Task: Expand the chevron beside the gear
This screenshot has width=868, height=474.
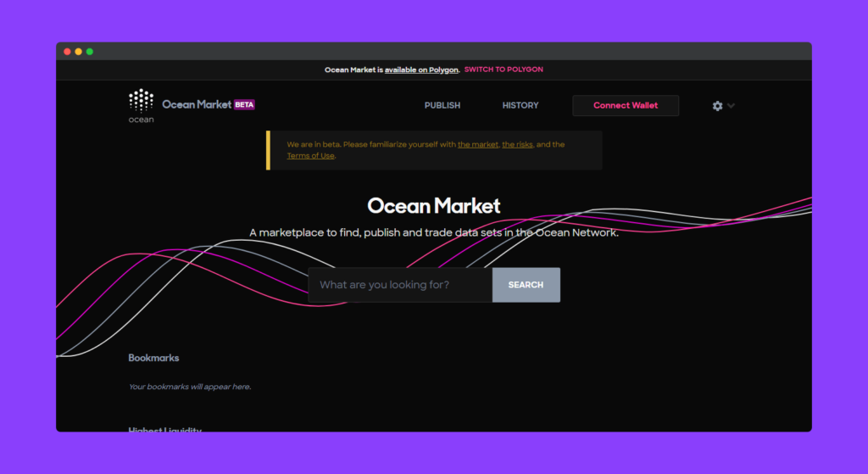Action: [x=732, y=106]
